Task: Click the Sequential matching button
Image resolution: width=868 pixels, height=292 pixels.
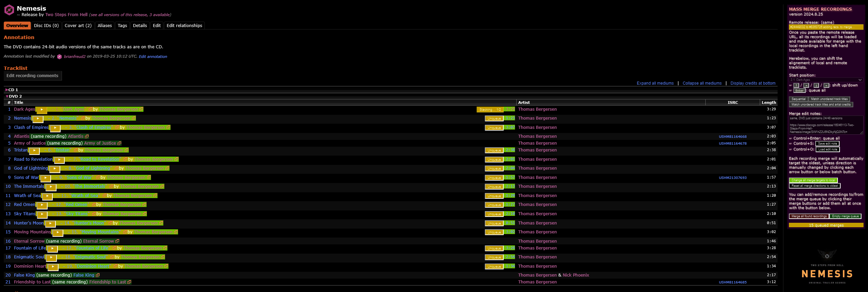Action: [x=798, y=99]
